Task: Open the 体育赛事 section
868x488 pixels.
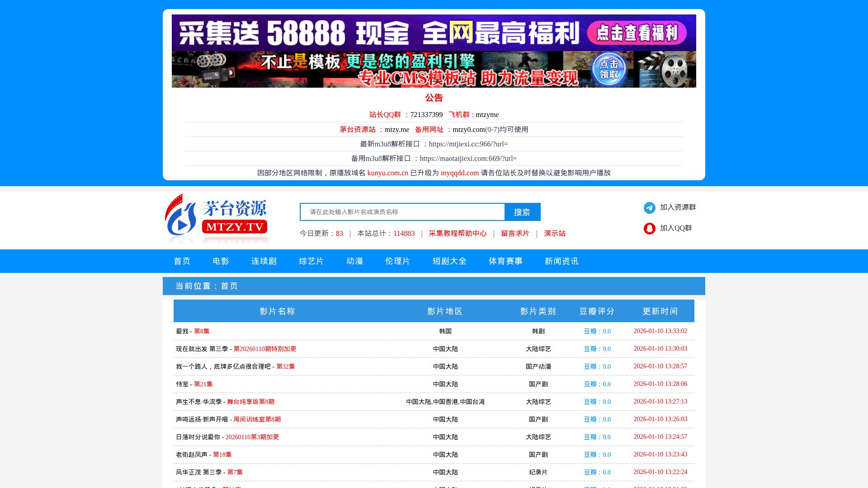Action: [505, 261]
